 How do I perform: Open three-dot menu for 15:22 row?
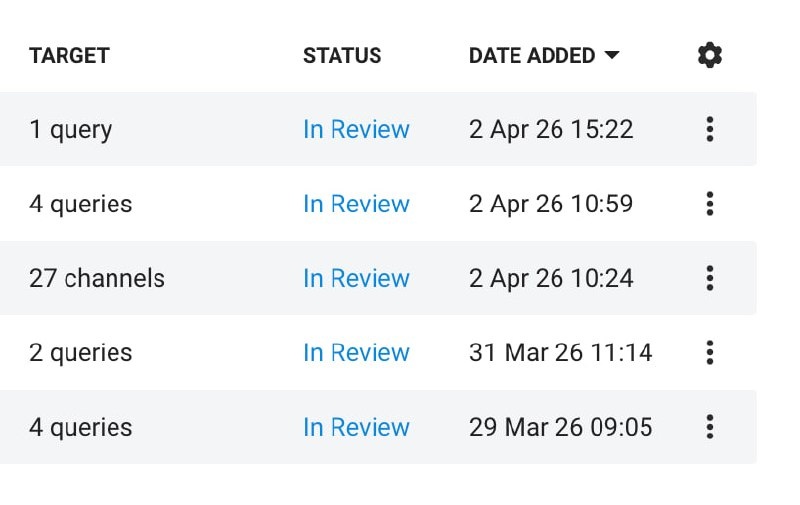pyautogui.click(x=710, y=129)
